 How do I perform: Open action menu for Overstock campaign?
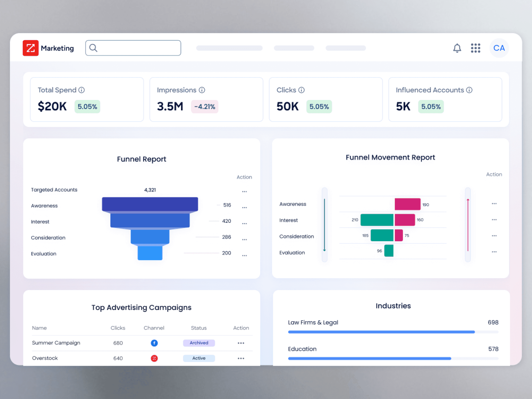click(241, 358)
